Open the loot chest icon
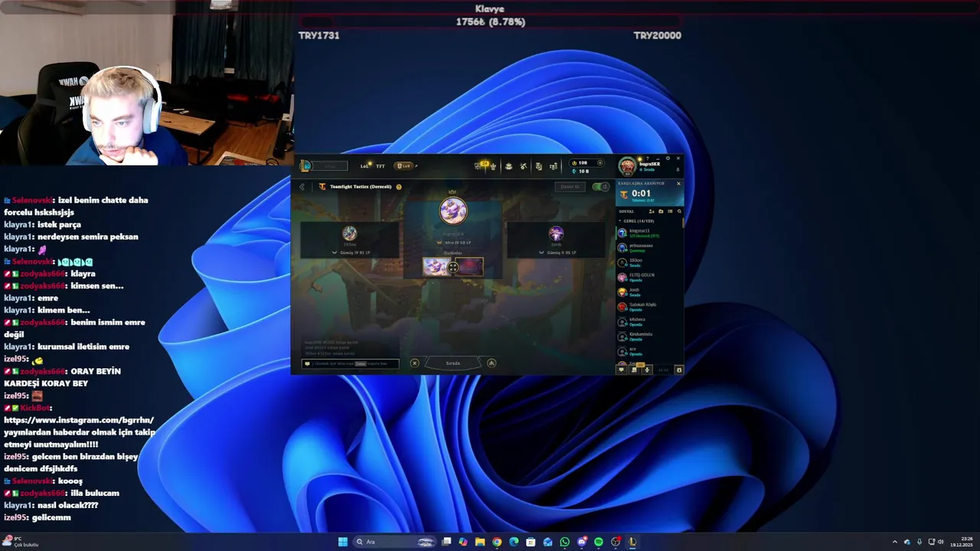This screenshot has height=551, width=980. pyautogui.click(x=508, y=166)
